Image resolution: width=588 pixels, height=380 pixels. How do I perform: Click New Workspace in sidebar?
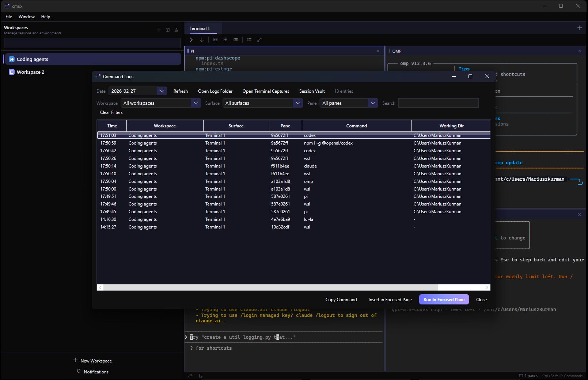(x=92, y=361)
